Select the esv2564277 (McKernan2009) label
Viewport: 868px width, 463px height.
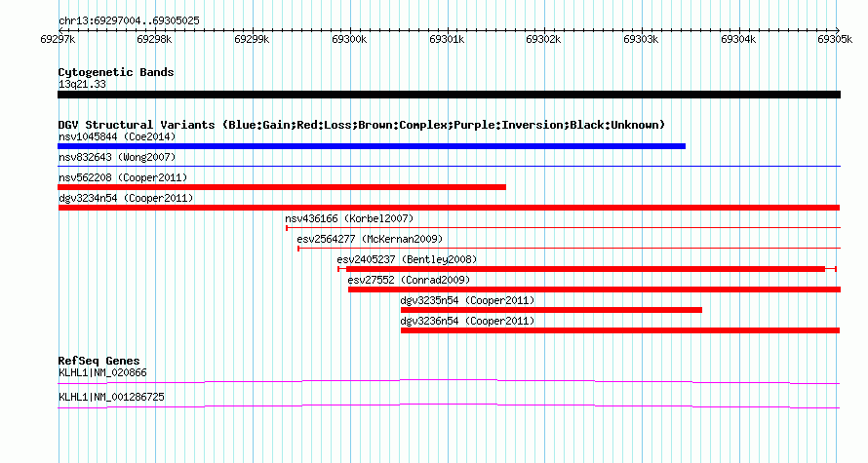coord(370,239)
